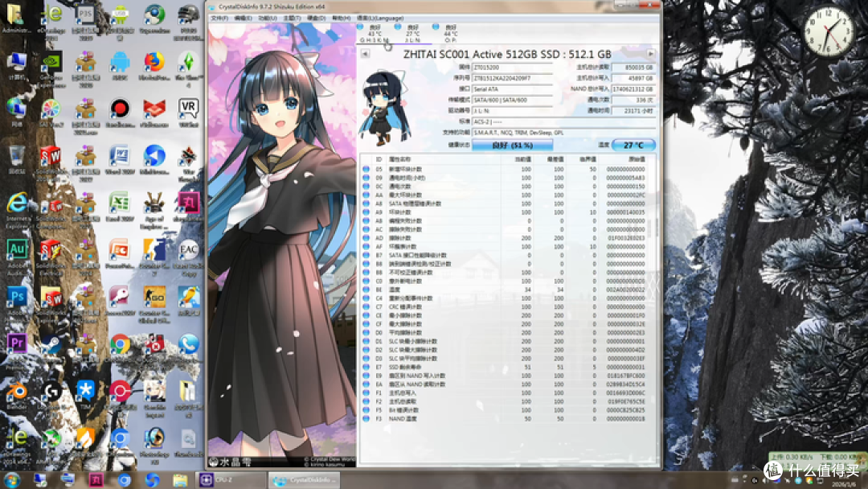The height and width of the screenshot is (489, 868).
Task: Click the transfer mode field SATA/600 | SATA/600
Action: coord(512,101)
